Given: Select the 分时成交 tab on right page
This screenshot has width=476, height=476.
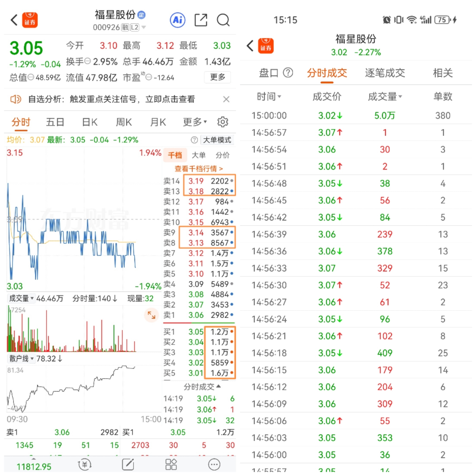Looking at the screenshot, I should point(327,73).
